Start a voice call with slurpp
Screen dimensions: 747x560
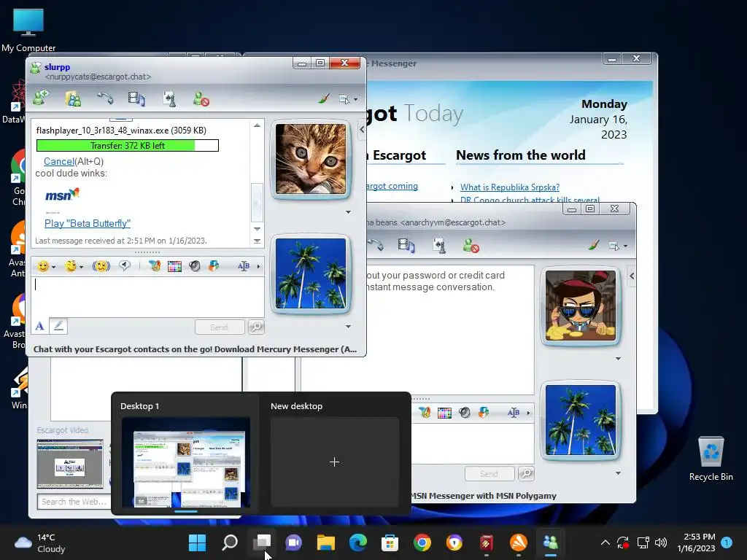(x=105, y=98)
